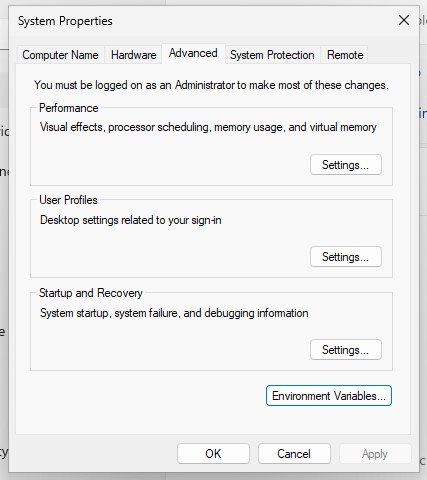The image size is (427, 480).
Task: Select the Advanced tab
Action: click(193, 53)
